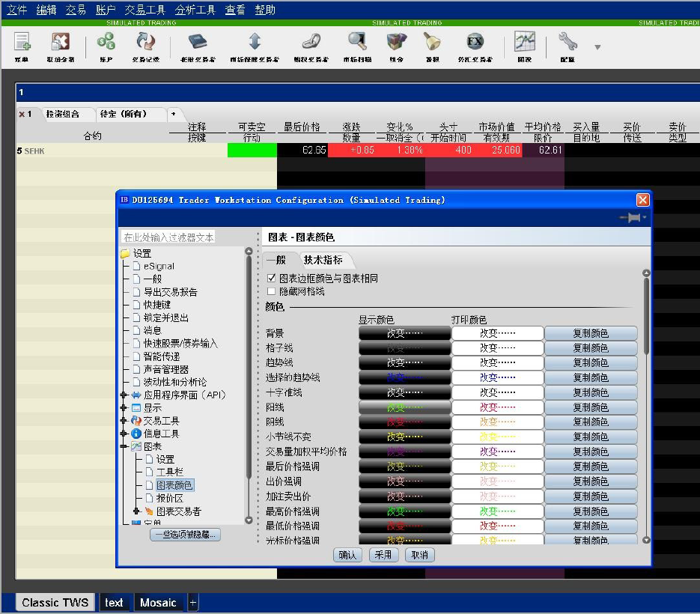
Task: Open the 交易记录 toolbar icon
Action: point(145,46)
